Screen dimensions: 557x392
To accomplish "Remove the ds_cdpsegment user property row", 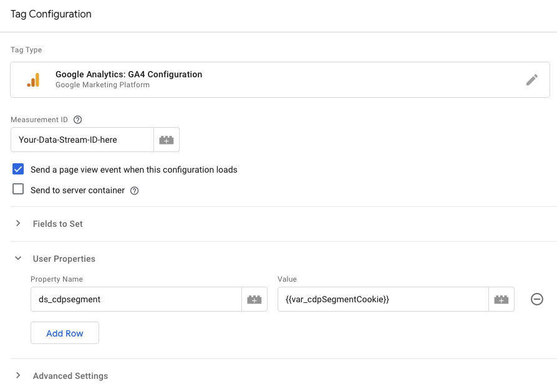I will pyautogui.click(x=537, y=299).
